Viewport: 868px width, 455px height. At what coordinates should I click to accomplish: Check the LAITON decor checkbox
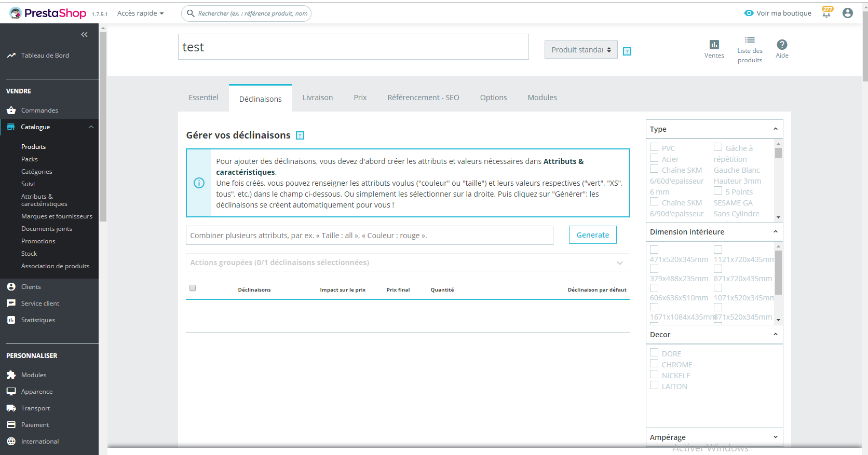pyautogui.click(x=654, y=385)
